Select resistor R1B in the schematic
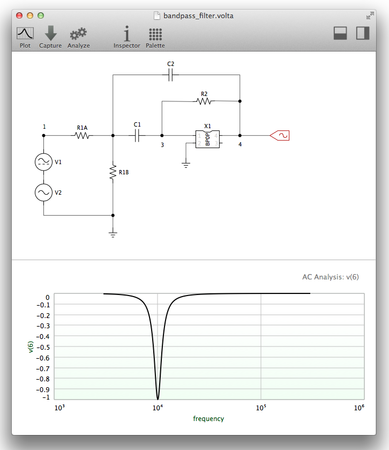The width and height of the screenshot is (389, 450). coord(113,172)
